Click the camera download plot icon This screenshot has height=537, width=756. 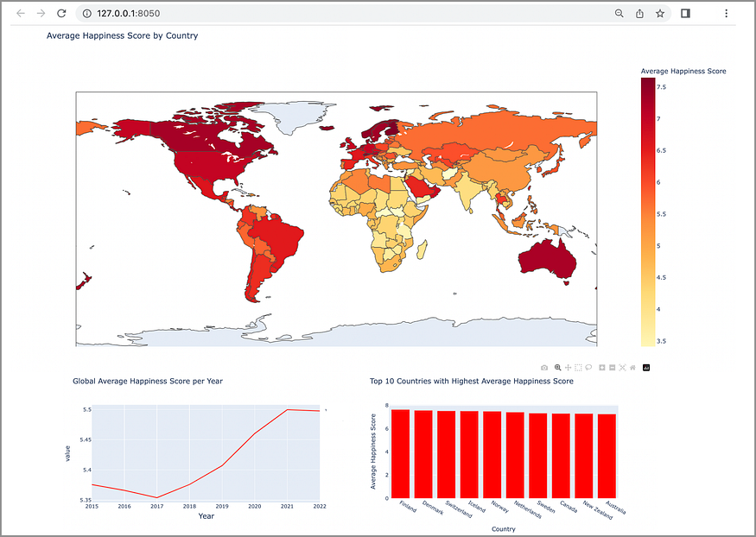pyautogui.click(x=544, y=368)
